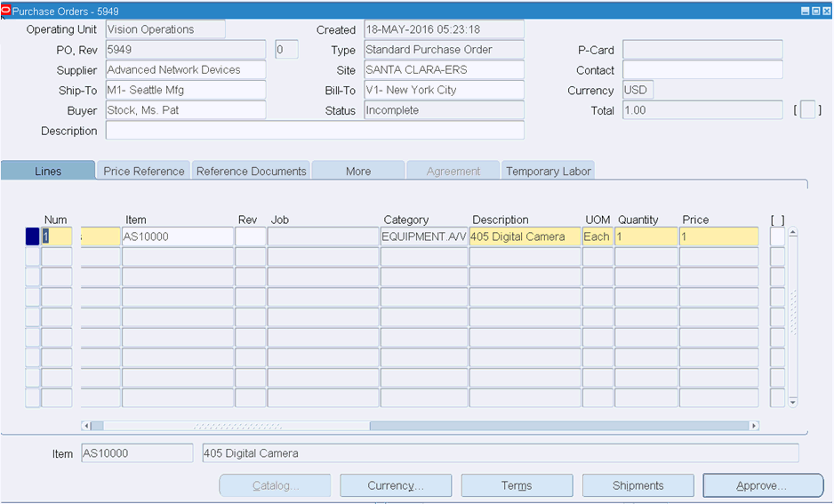Click the Currency... button
The height and width of the screenshot is (504, 834).
click(x=395, y=485)
